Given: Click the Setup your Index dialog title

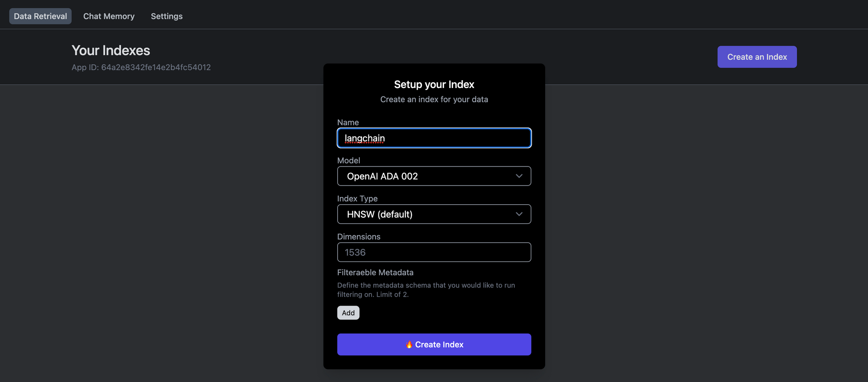Looking at the screenshot, I should click(x=434, y=84).
